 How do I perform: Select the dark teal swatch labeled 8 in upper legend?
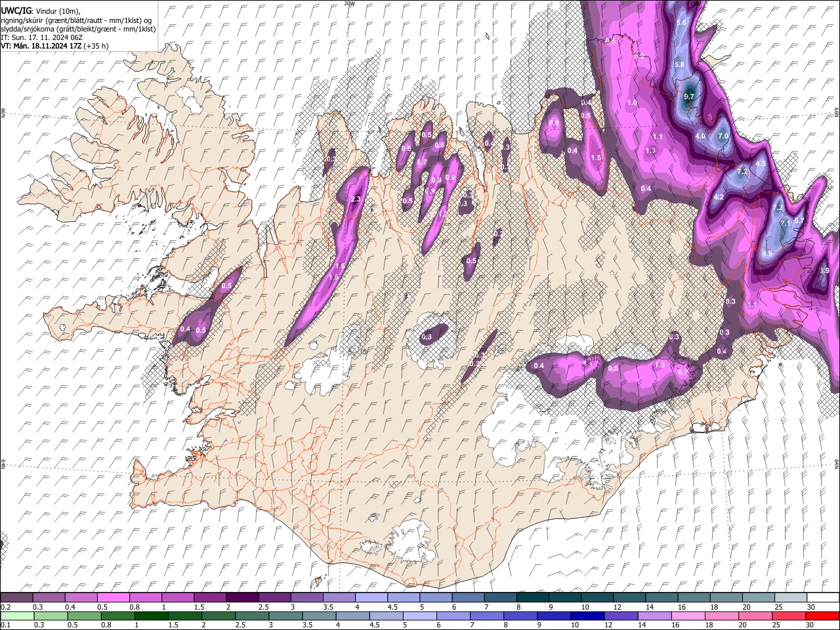coord(532,598)
